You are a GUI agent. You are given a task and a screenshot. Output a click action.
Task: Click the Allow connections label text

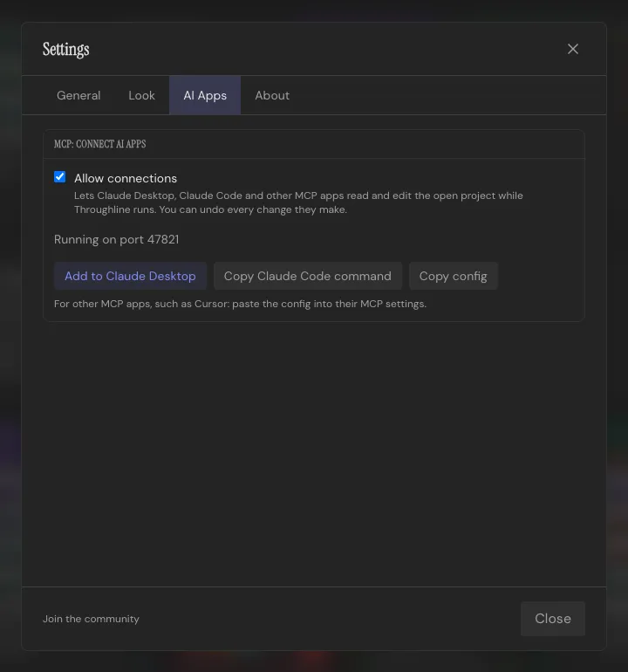(x=126, y=178)
